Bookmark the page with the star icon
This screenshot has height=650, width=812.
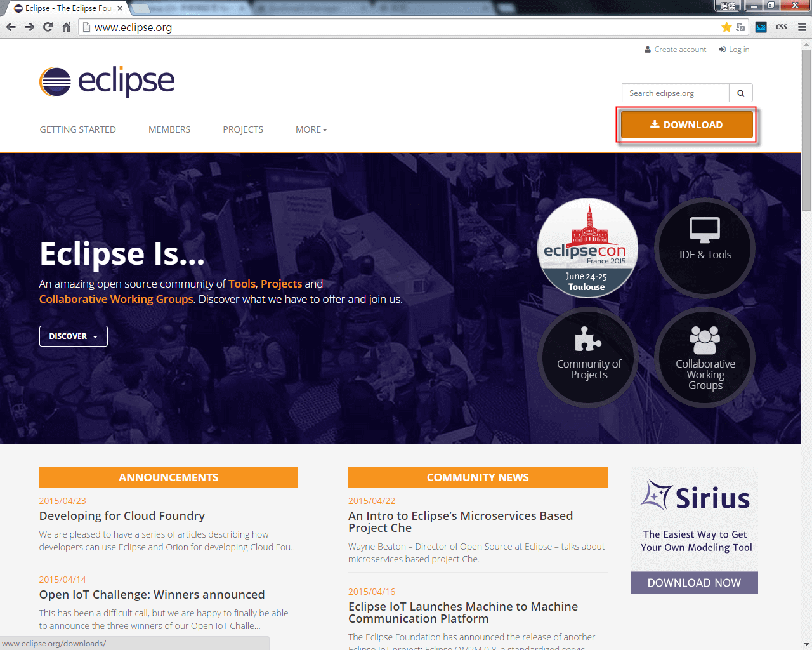click(x=727, y=27)
